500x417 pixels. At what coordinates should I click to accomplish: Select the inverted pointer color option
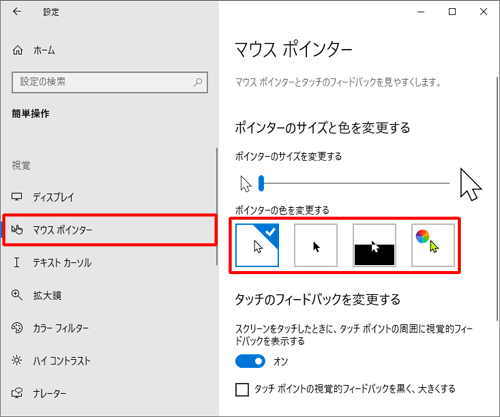(374, 245)
